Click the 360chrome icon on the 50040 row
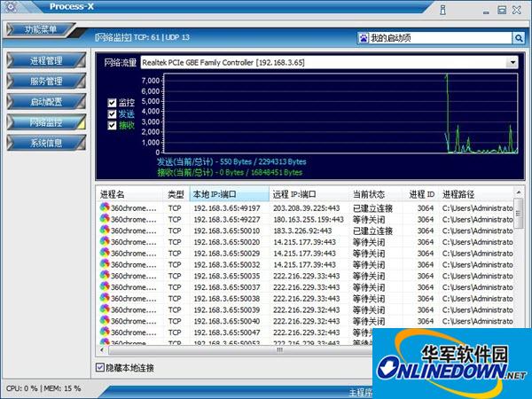Screen dimensions: 532x399 point(105,320)
